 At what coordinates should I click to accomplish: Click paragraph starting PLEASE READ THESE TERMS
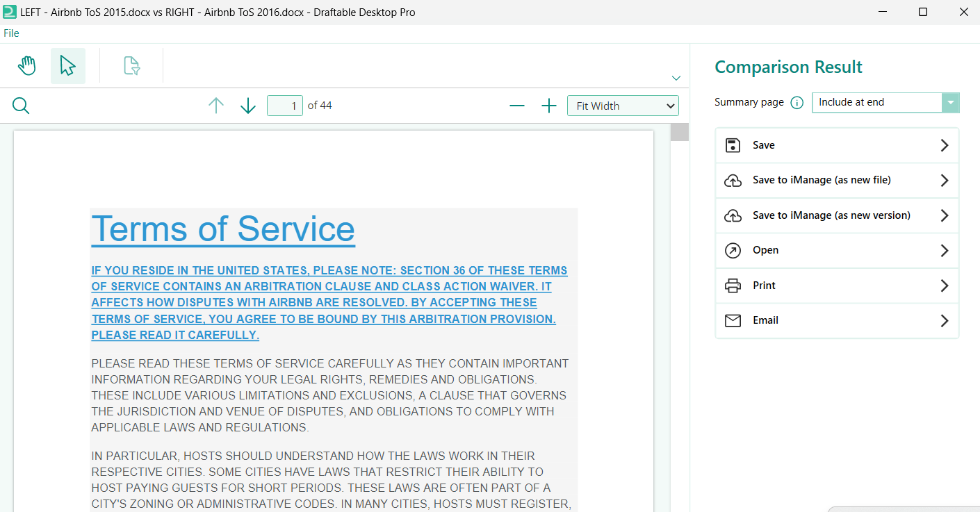(329, 395)
